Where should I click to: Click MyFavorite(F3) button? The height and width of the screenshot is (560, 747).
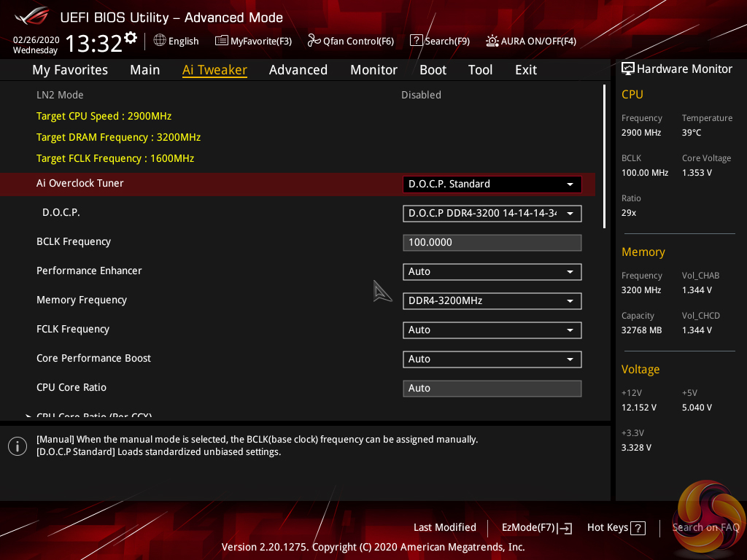coord(253,41)
